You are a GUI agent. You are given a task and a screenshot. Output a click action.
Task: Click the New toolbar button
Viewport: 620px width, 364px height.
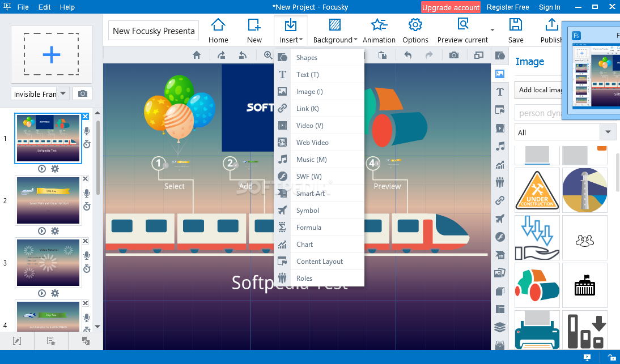point(254,31)
